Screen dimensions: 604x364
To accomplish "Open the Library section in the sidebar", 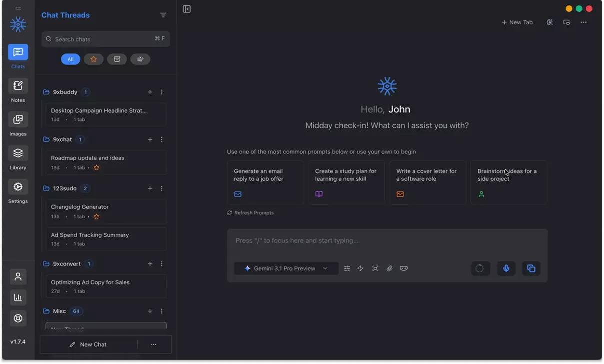I will (18, 158).
